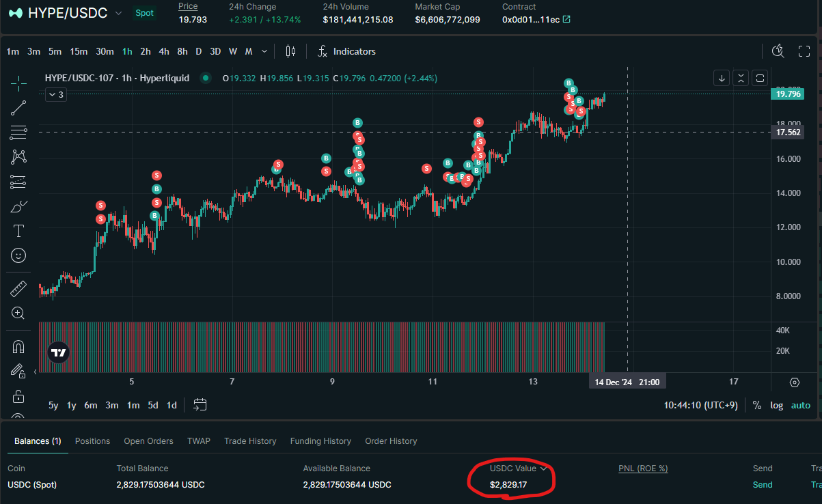The image size is (822, 504).
Task: Toggle logarithmic scale with log
Action: (x=777, y=405)
